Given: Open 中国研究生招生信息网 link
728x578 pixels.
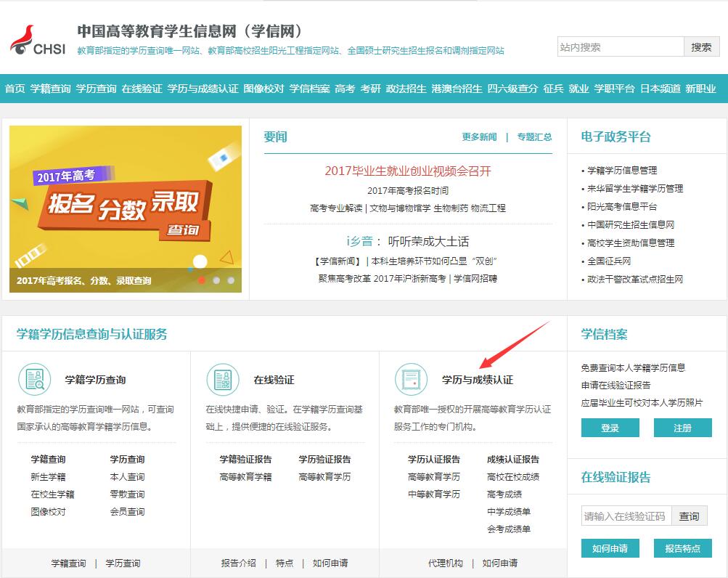Looking at the screenshot, I should click(631, 224).
